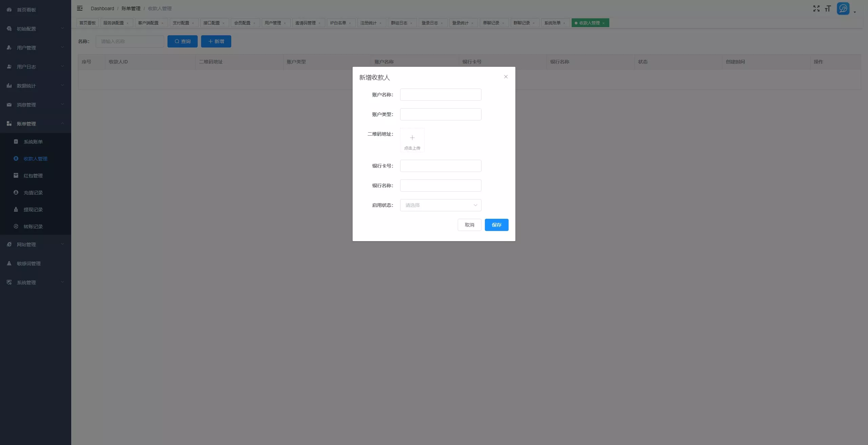
Task: Expand the 数据统计 menu chevron
Action: pos(62,85)
